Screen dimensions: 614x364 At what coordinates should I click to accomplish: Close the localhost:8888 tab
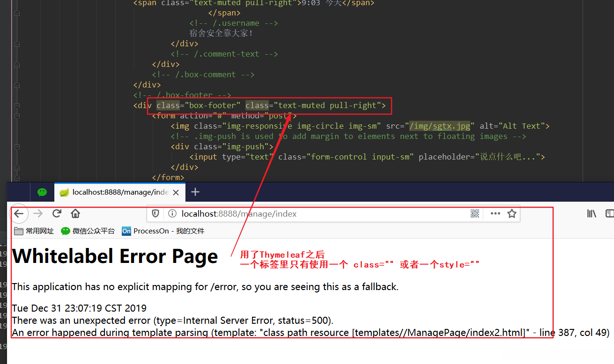tap(176, 192)
